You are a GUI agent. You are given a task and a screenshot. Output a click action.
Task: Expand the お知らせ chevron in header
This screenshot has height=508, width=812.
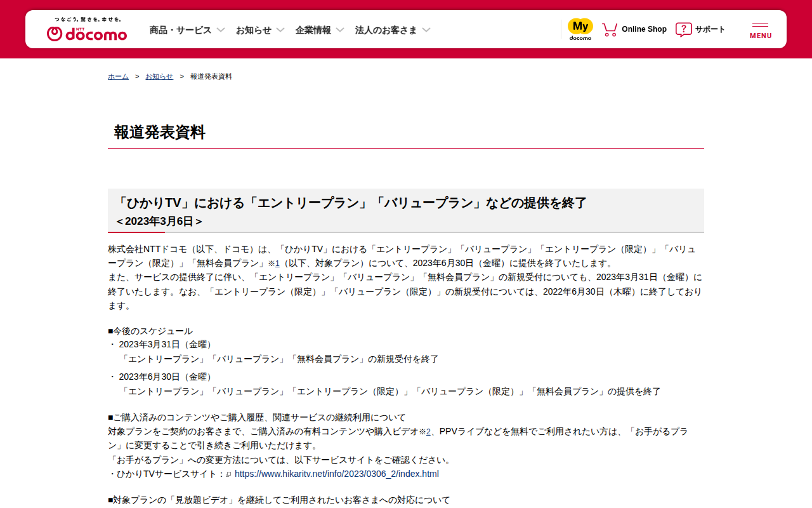[280, 30]
